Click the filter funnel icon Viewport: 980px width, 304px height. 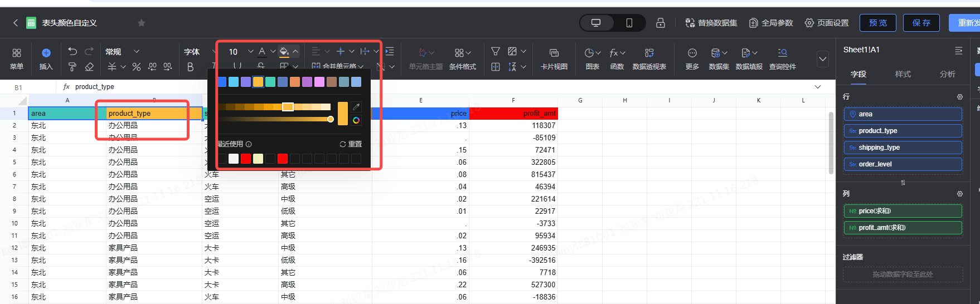tap(495, 52)
